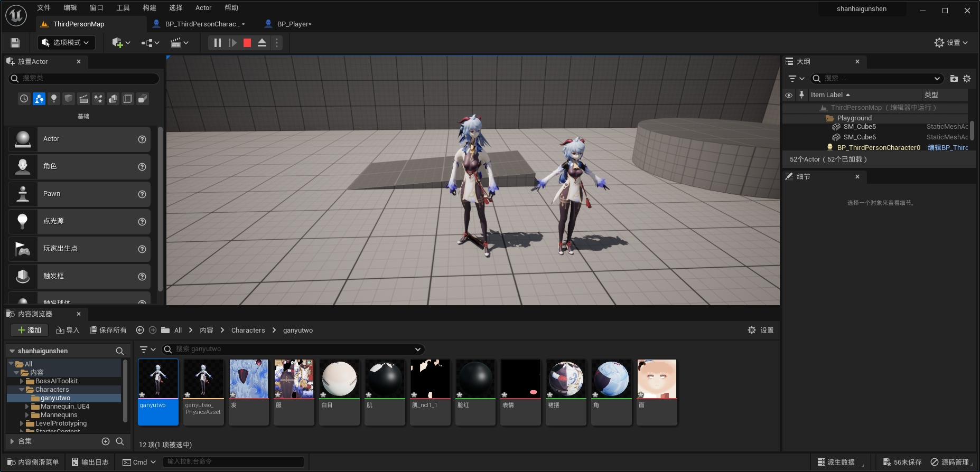Expand the 合集 collections section

[x=12, y=441]
